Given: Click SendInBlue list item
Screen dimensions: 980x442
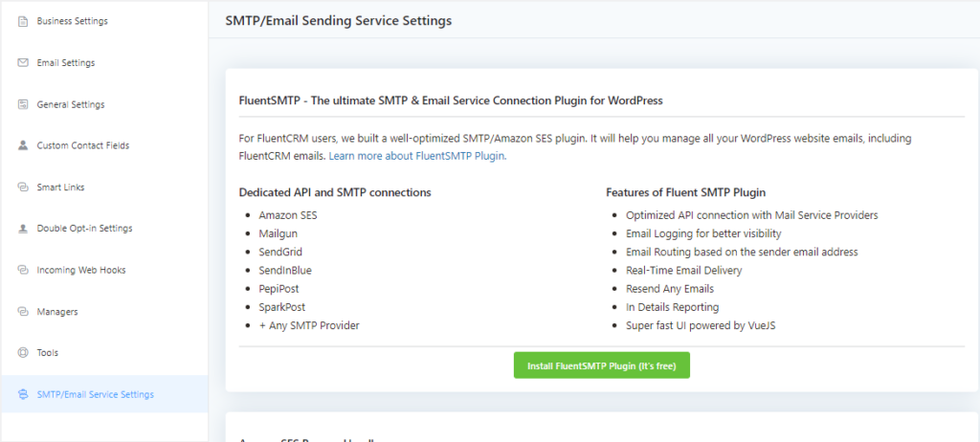Looking at the screenshot, I should [x=285, y=271].
